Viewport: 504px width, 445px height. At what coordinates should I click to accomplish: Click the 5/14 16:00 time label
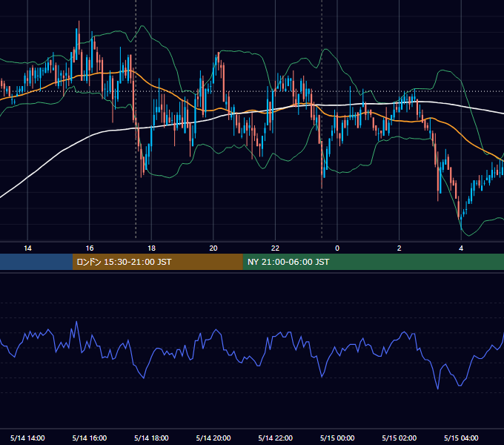coord(90,438)
